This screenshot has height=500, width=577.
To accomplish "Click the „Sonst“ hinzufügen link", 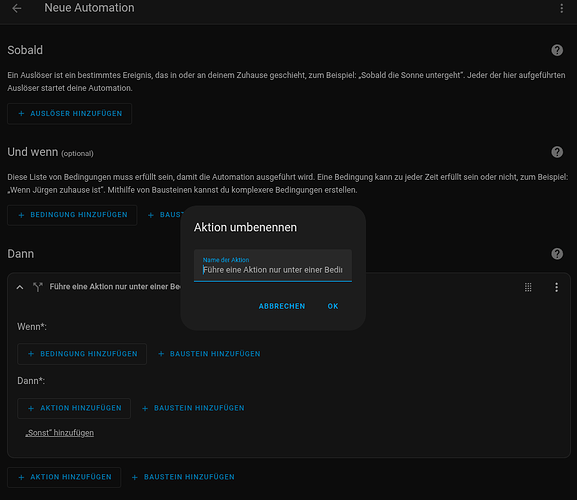I will pos(60,433).
